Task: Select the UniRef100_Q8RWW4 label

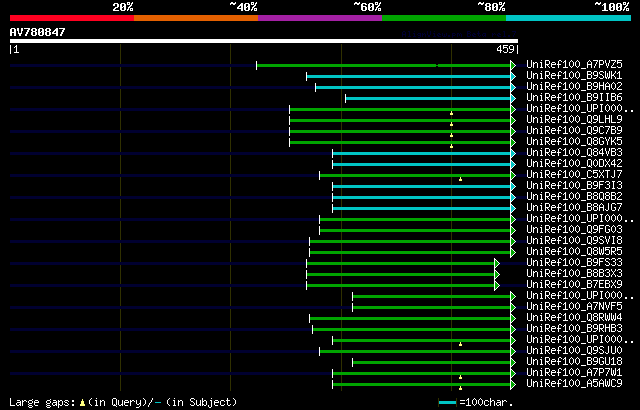Action: tap(574, 318)
